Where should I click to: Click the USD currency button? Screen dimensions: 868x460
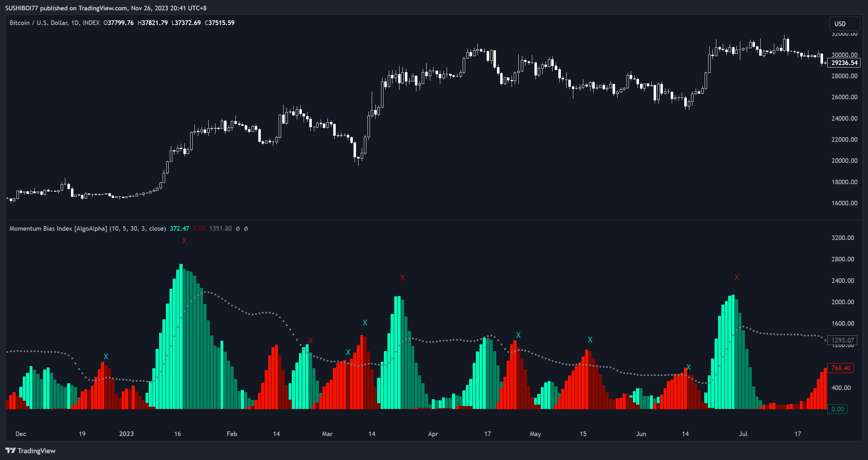point(844,24)
